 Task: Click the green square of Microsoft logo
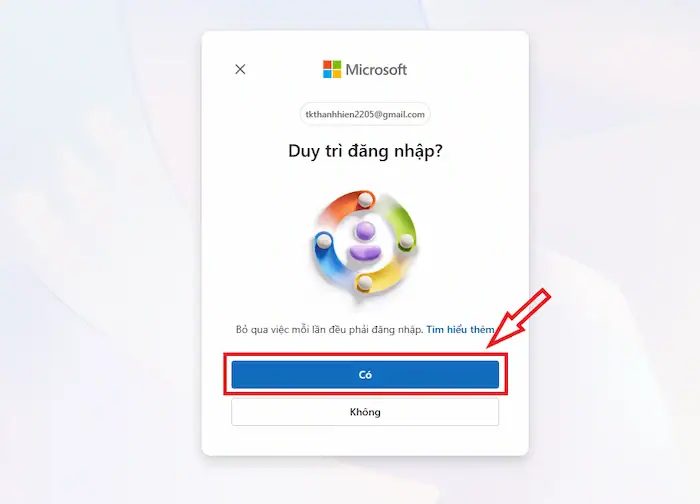(337, 65)
